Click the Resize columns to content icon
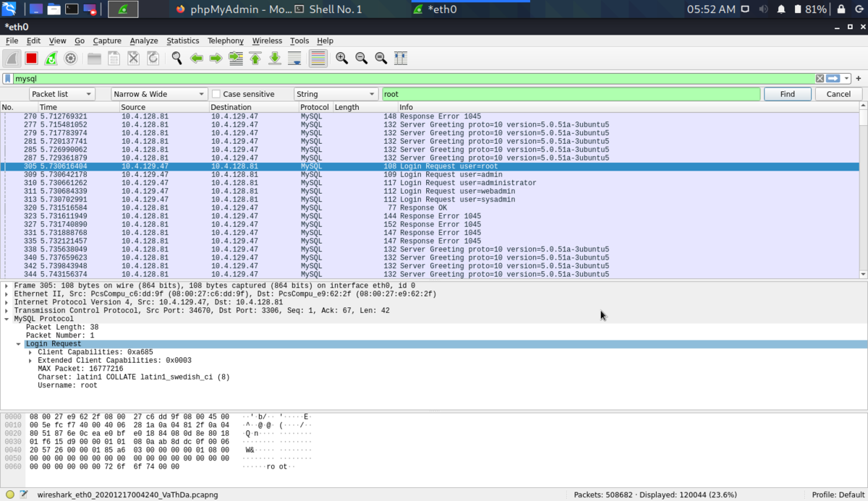 point(401,59)
